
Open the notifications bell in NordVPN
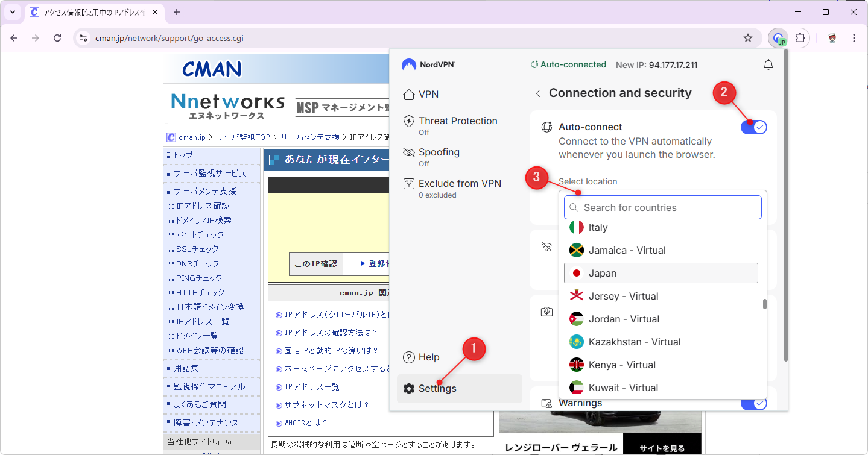tap(768, 65)
